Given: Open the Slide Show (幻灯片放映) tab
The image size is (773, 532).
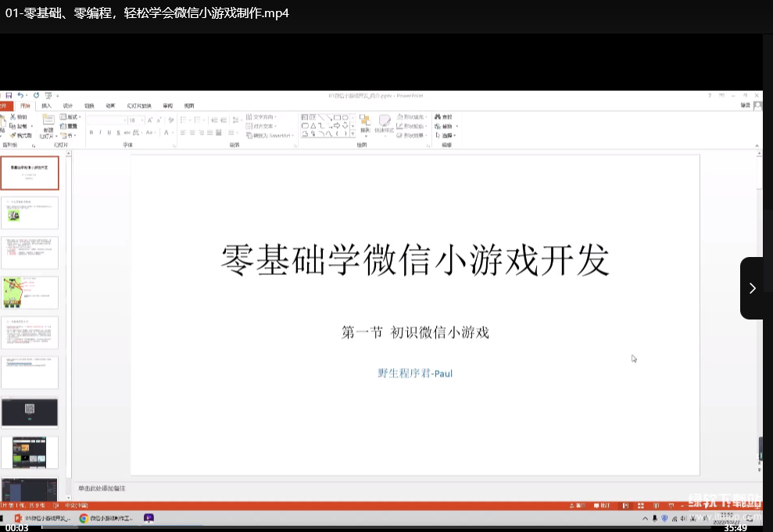Looking at the screenshot, I should click(x=139, y=105).
